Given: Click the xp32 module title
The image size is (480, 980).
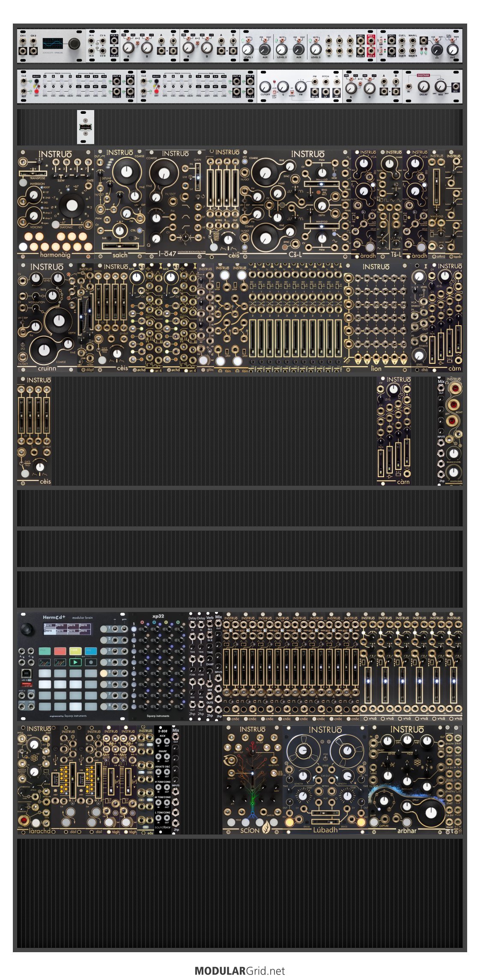Looking at the screenshot, I should coord(158,616).
